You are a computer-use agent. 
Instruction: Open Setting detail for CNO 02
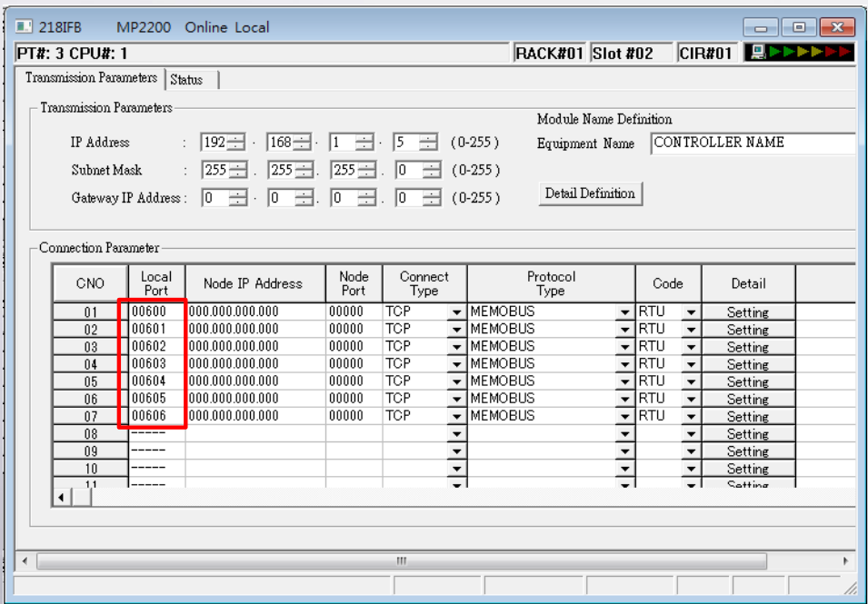pyautogui.click(x=748, y=330)
